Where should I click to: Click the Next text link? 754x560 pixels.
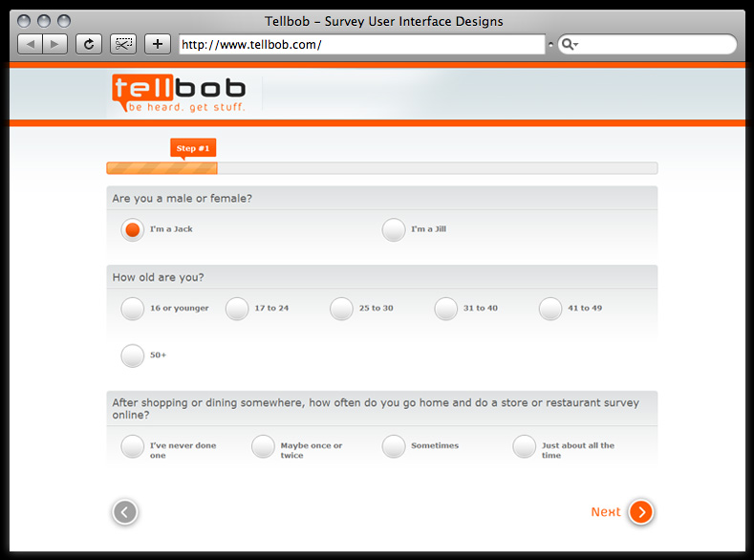point(606,512)
